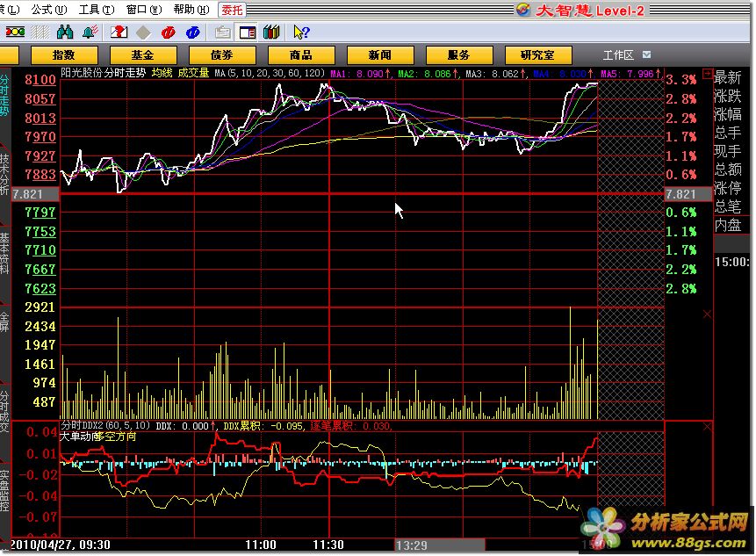The height and width of the screenshot is (556, 756).
Task: Click the chart with question mark icon
Action: [119, 32]
